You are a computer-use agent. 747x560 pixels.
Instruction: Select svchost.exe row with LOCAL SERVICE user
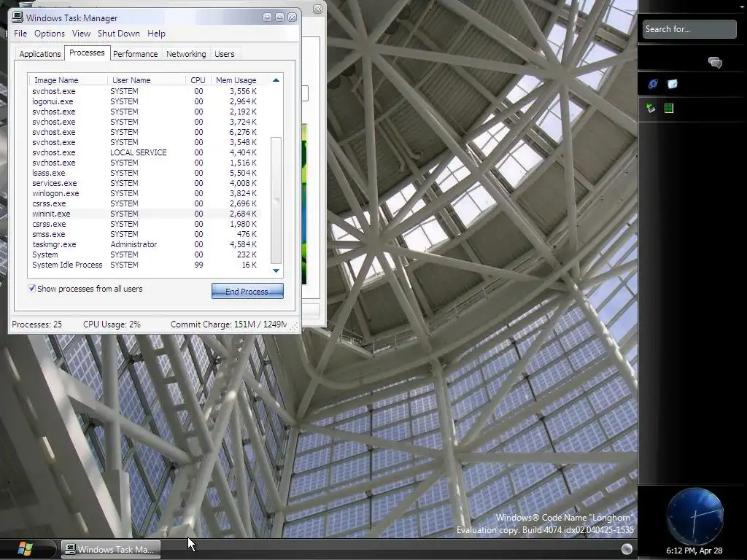tap(144, 152)
